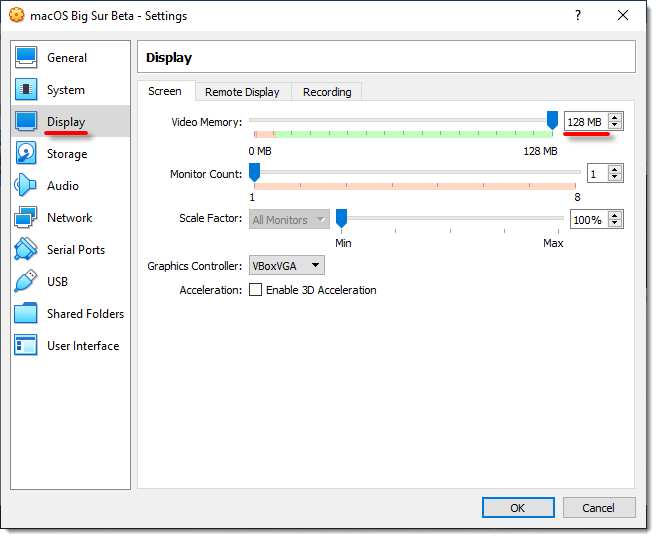This screenshot has width=657, height=539.
Task: Open the Graphics Controller VBoxVGA dropdown
Action: pyautogui.click(x=287, y=265)
